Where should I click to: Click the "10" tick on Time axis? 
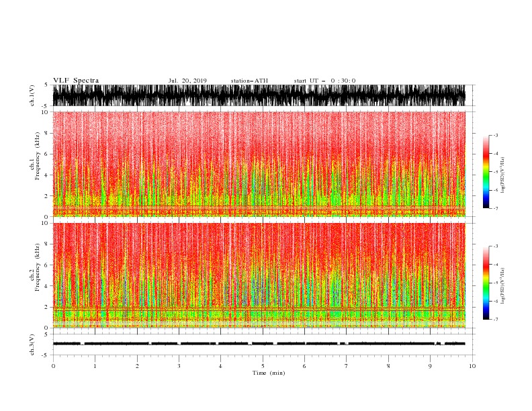(472, 366)
